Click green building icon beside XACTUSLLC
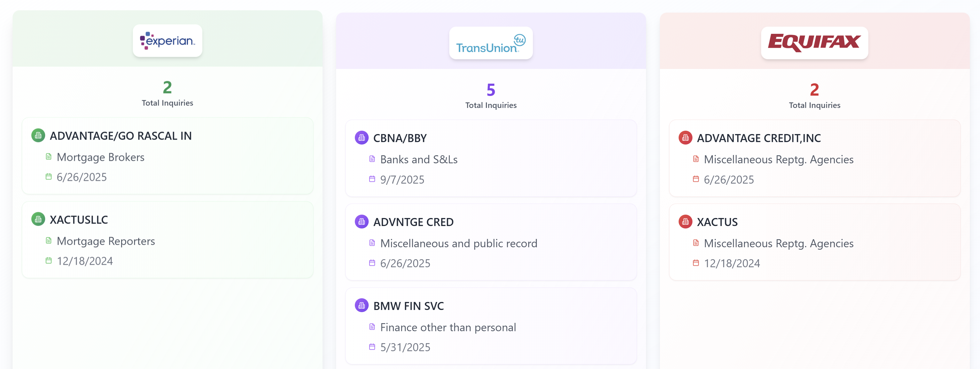The width and height of the screenshot is (980, 369). point(38,219)
